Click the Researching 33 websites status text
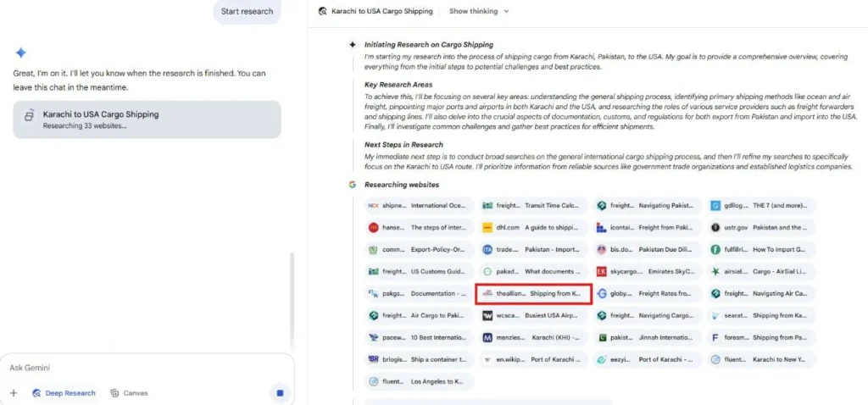868x405 pixels. click(86, 126)
